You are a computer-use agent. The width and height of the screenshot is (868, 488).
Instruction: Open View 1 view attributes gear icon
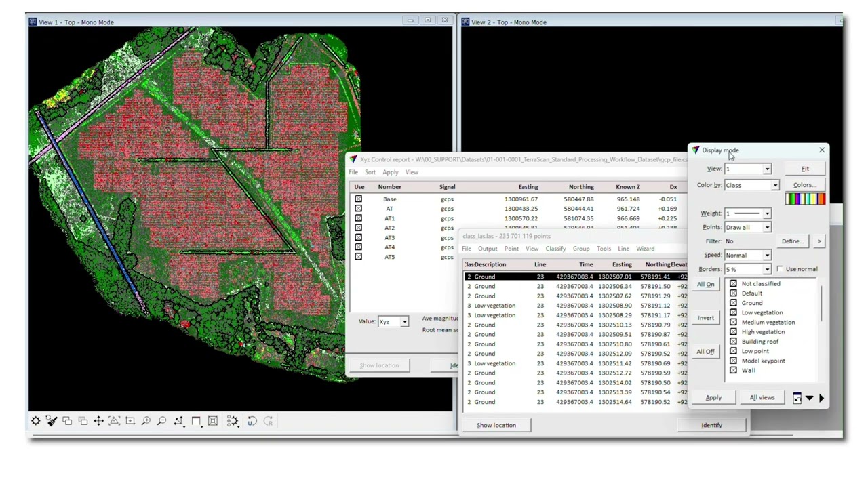[x=36, y=421]
